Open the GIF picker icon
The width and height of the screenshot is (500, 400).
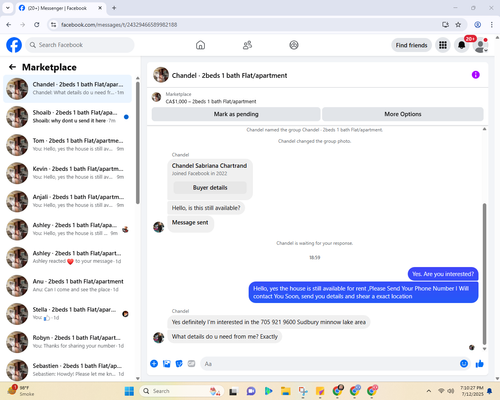coord(191,364)
